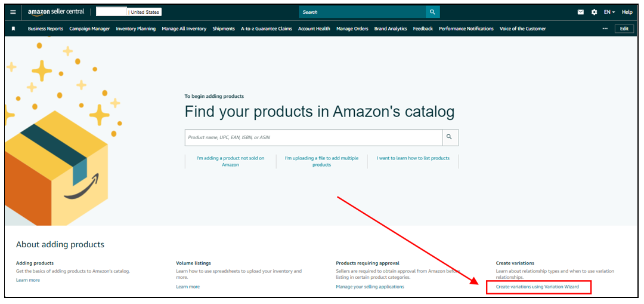The height and width of the screenshot is (304, 644).
Task: Open Business Reports
Action: 45,29
